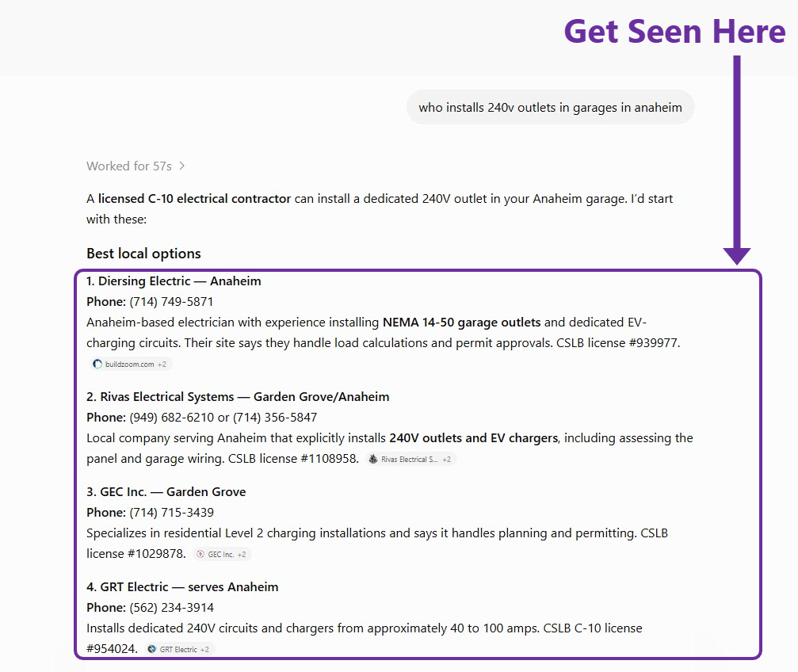Select heading '3. GEC Inc. — Garden Grove'

click(x=166, y=492)
